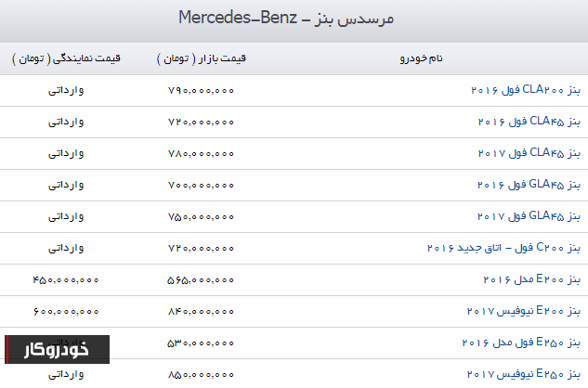Open the بنز E200 مدل 2016 link
588x388 pixels.
click(x=531, y=279)
